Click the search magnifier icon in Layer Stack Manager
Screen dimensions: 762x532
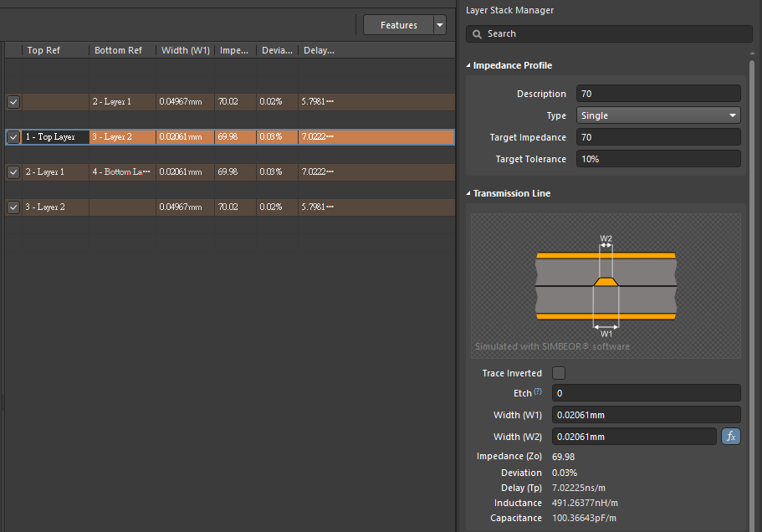click(477, 34)
